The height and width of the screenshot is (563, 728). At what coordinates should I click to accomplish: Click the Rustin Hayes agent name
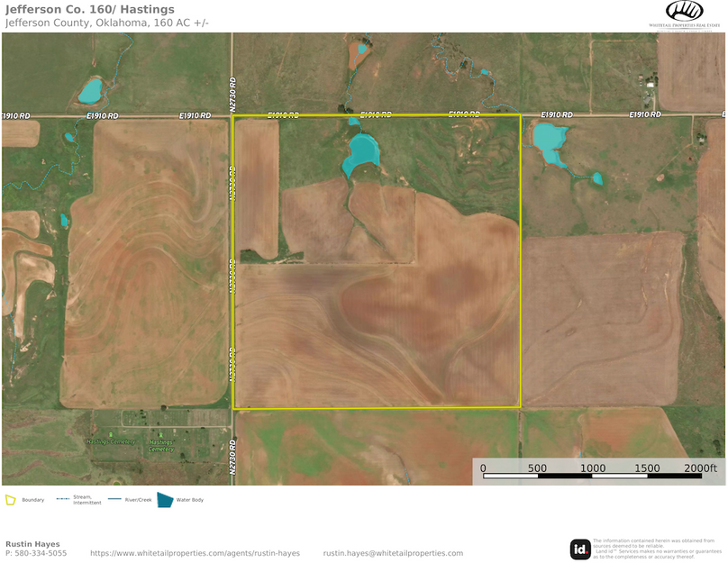tap(32, 544)
